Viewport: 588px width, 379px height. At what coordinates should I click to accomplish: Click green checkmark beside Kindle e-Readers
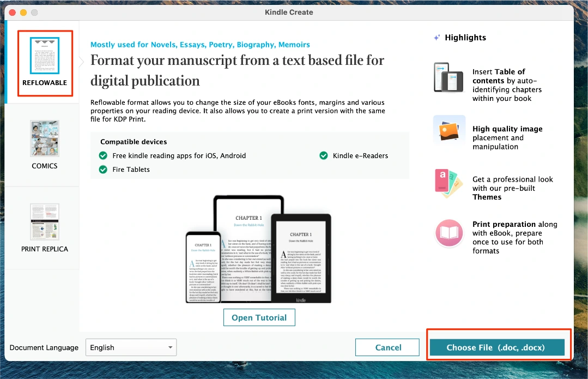(x=324, y=156)
